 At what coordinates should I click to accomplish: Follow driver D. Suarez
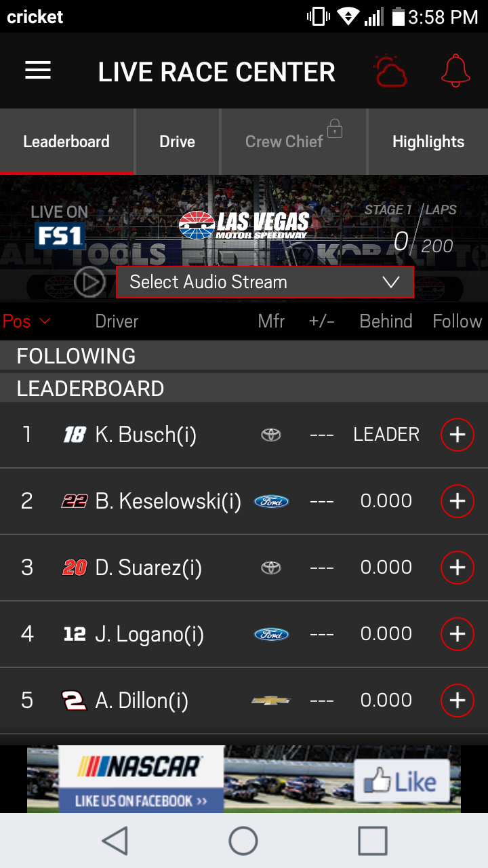pyautogui.click(x=457, y=568)
